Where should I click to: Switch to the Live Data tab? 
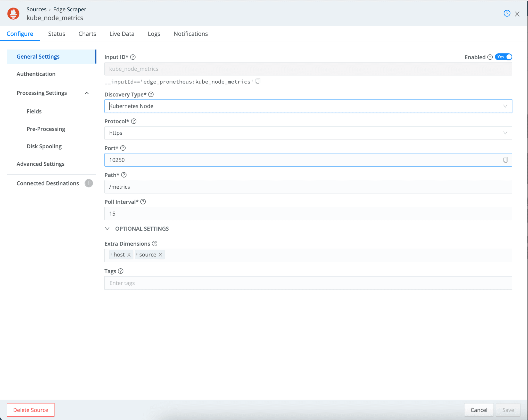point(122,34)
